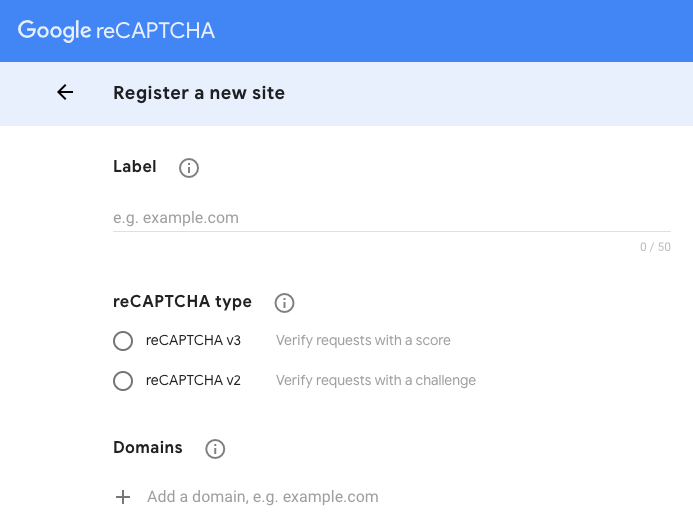Click the Label section heading
This screenshot has width=693, height=531.
(x=135, y=167)
